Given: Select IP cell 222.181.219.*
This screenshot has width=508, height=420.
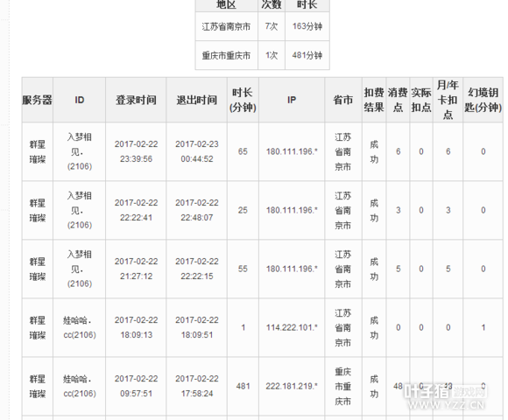Looking at the screenshot, I should point(292,386).
